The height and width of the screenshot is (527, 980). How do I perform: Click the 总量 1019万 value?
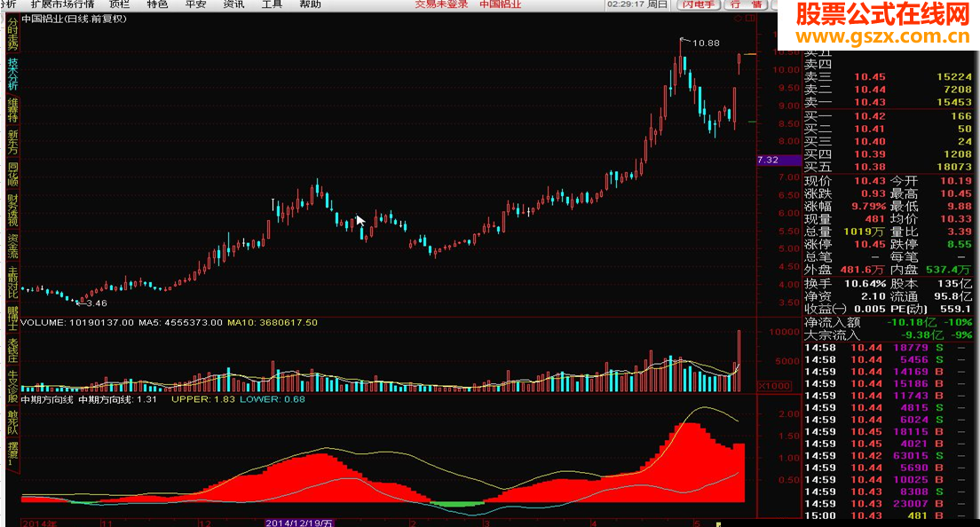(x=864, y=232)
